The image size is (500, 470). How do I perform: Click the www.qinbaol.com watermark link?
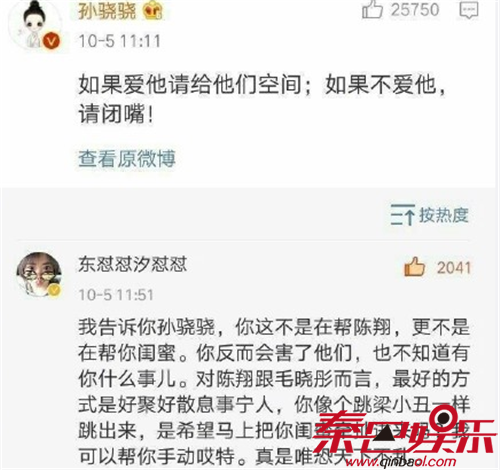click(x=401, y=462)
